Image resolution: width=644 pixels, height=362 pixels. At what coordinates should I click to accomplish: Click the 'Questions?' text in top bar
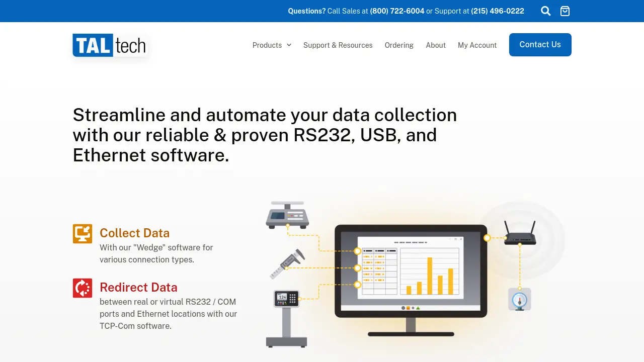(307, 11)
